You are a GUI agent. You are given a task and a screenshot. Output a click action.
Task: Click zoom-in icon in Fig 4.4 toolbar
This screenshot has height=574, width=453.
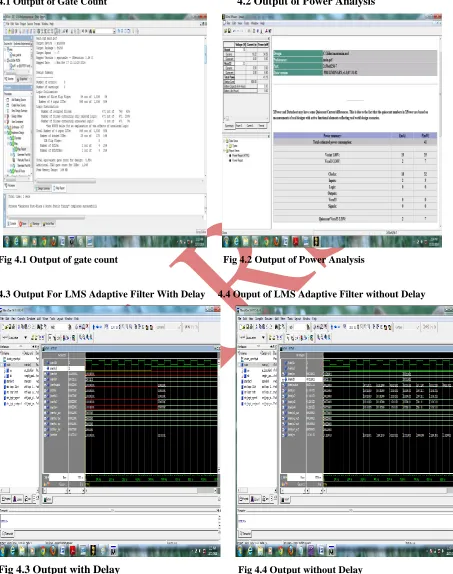coord(319,338)
